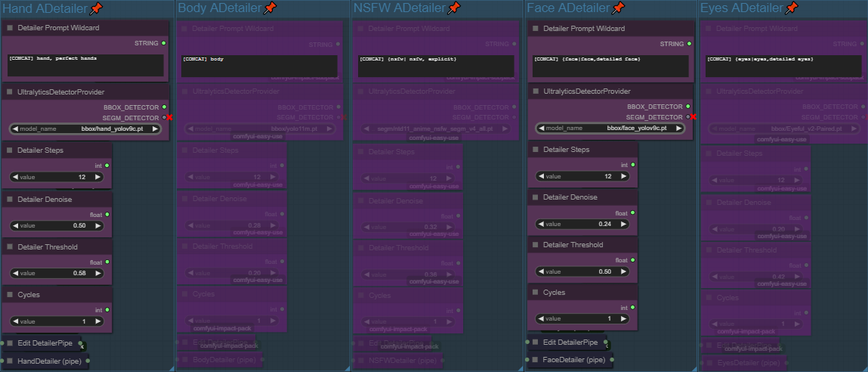Select next Hand model with right arrow
Viewport: 868px width, 372px height.
tap(154, 129)
